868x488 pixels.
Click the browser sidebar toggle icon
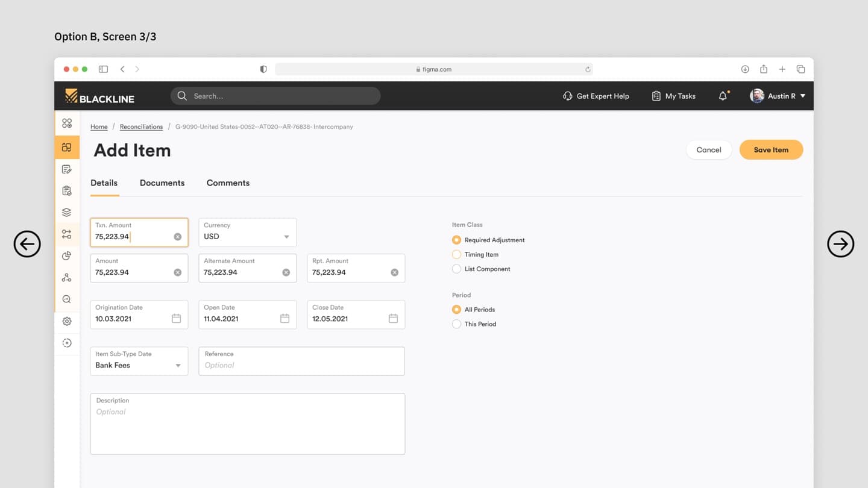pos(104,69)
